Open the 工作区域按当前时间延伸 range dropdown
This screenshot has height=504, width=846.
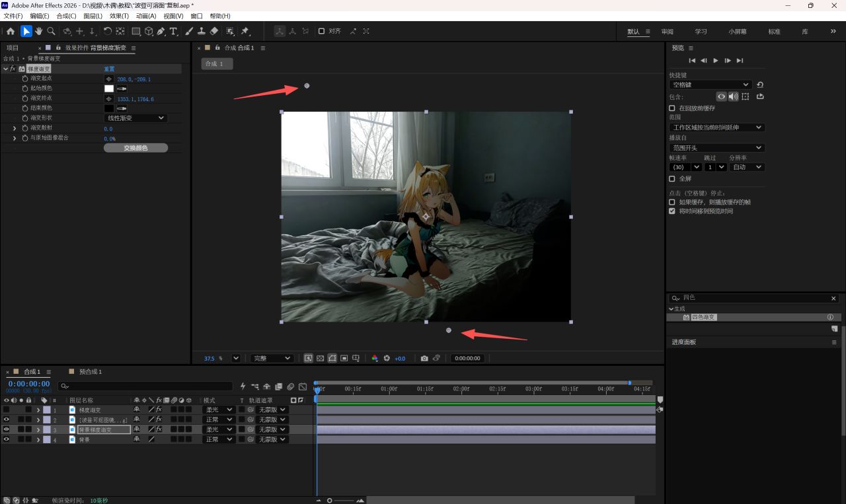[x=716, y=127]
